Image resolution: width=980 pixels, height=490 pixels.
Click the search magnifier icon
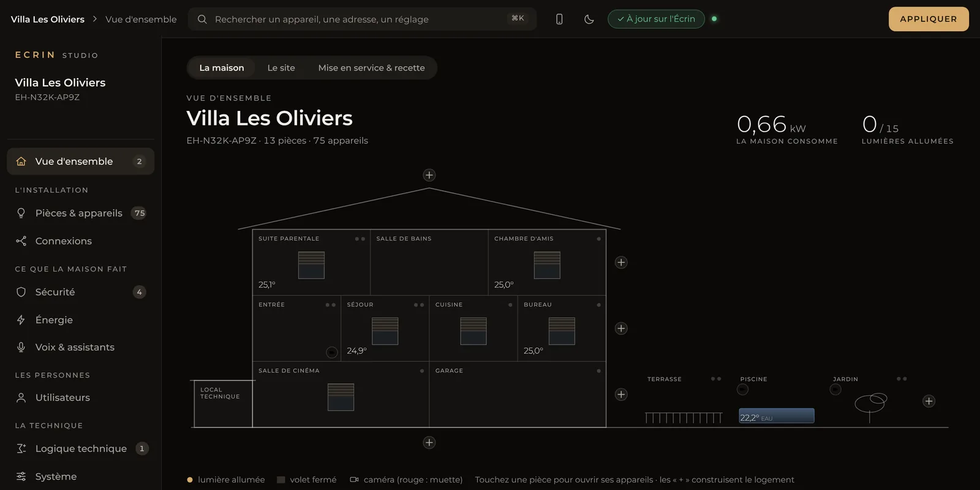202,19
